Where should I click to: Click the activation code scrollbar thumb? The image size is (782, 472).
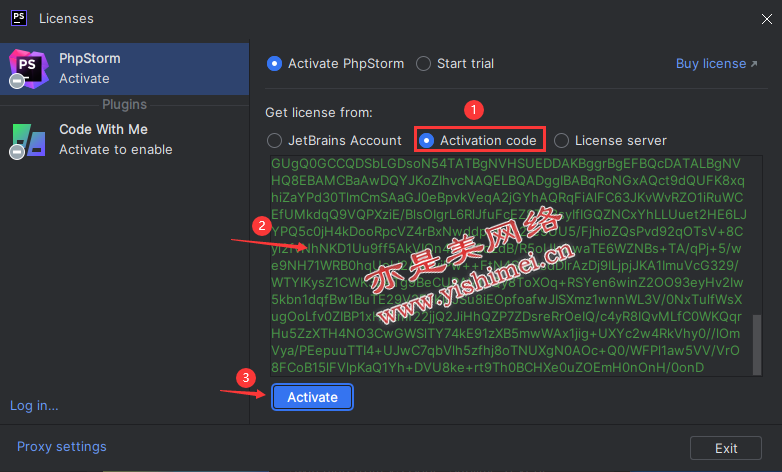point(757,344)
